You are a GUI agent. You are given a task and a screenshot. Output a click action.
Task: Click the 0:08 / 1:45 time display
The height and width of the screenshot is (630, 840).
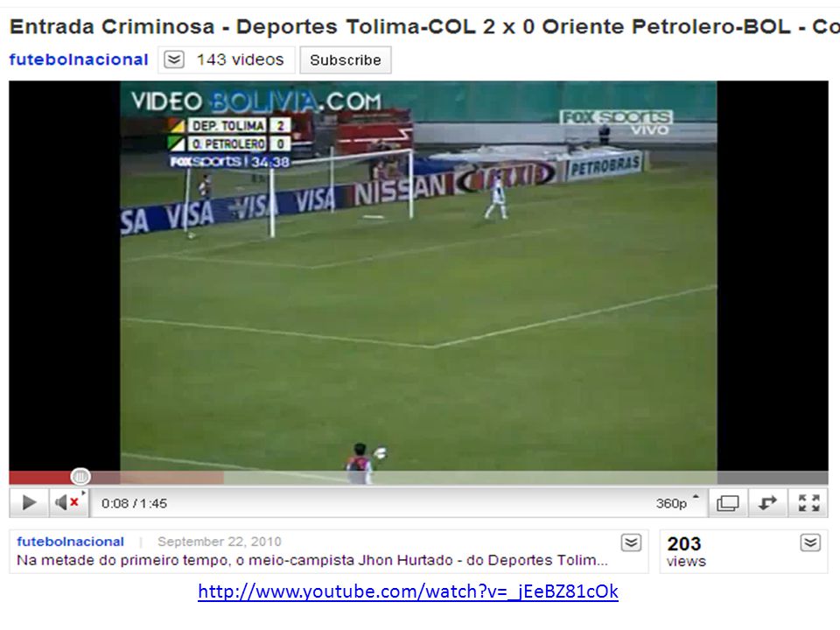pos(134,504)
